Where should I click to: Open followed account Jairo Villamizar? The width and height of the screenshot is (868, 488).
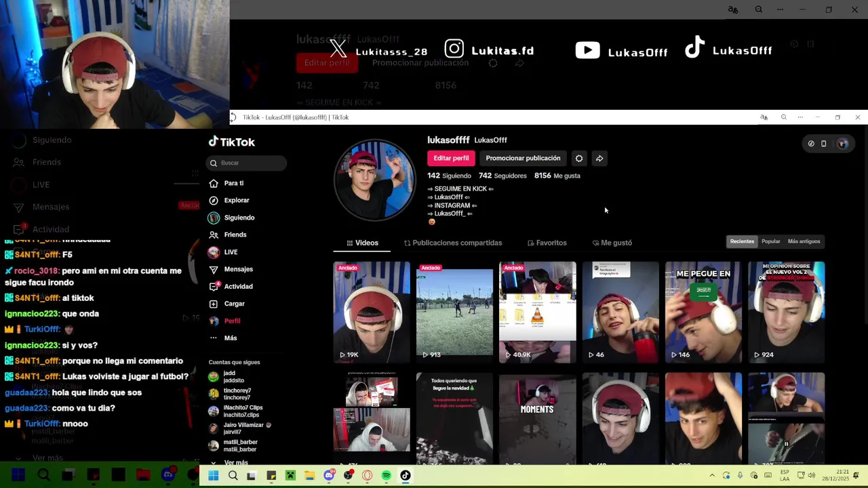click(x=239, y=428)
